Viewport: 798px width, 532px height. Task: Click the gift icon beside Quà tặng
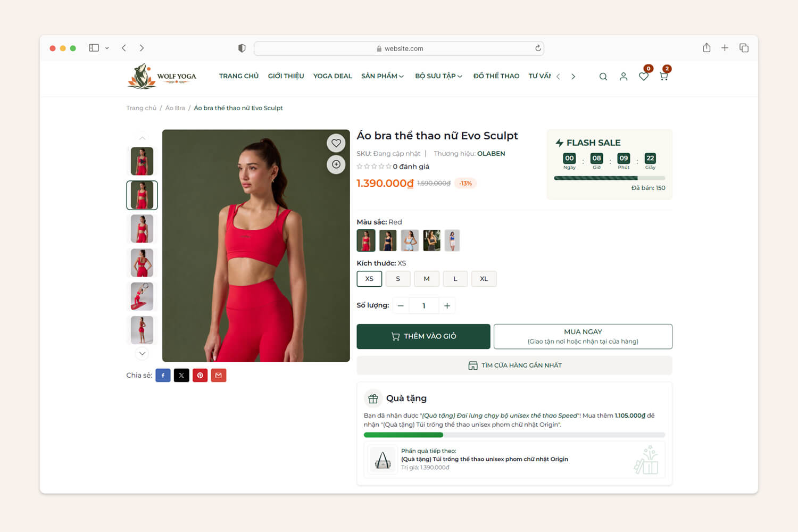coord(373,398)
